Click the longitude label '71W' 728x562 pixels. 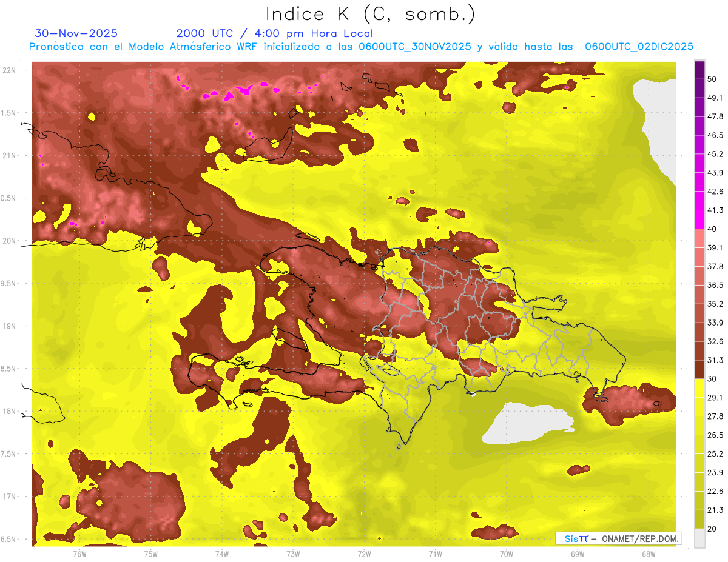click(x=435, y=554)
